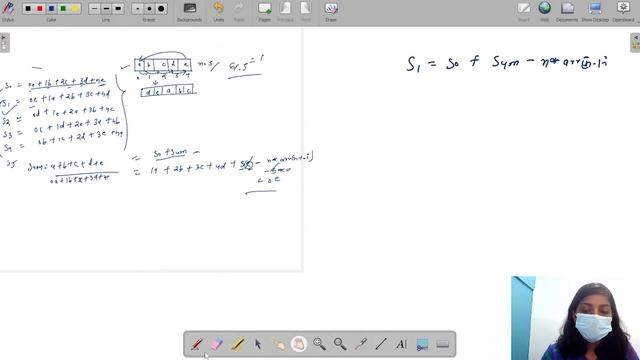
Task: Select the Capture part of screen tool
Action: [422, 344]
